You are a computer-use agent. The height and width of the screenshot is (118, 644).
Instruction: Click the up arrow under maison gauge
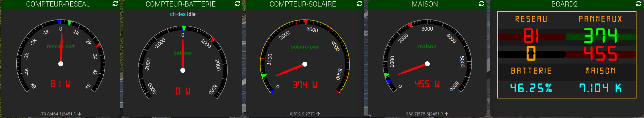[x=447, y=114]
